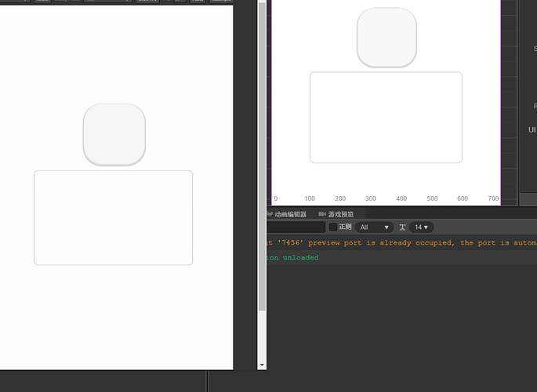Open the 动画编辑器 animation editor tab
The width and height of the screenshot is (537, 392).
click(x=287, y=214)
